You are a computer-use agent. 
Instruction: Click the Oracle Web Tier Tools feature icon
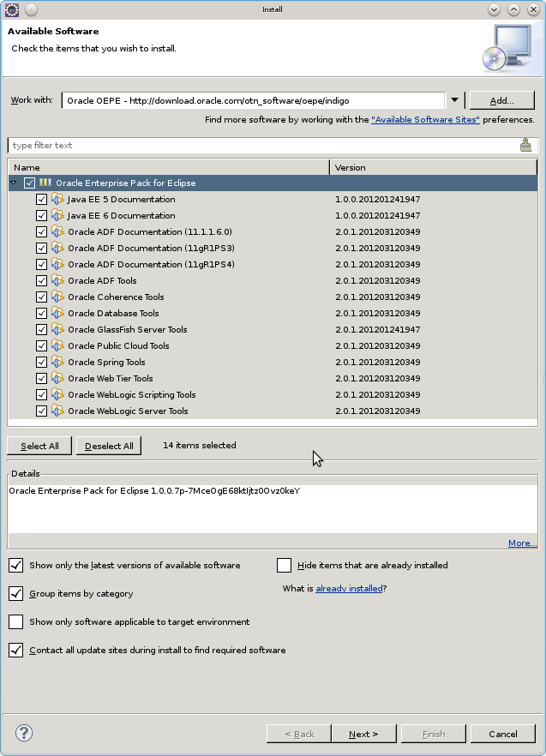point(57,379)
